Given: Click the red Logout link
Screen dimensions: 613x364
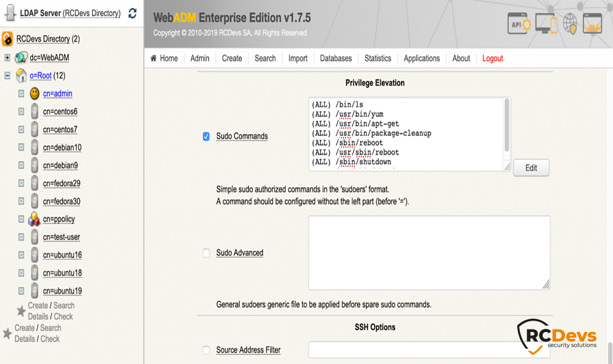Looking at the screenshot, I should 492,58.
